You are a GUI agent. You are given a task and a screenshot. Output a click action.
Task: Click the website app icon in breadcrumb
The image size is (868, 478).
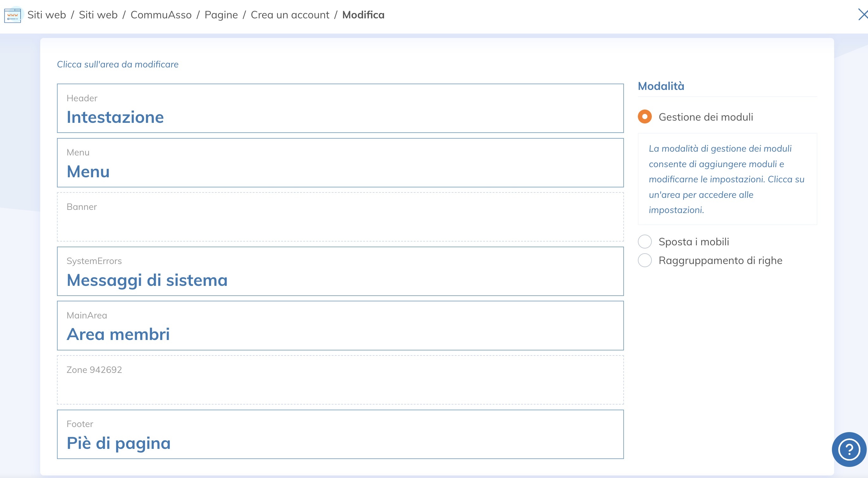[13, 15]
